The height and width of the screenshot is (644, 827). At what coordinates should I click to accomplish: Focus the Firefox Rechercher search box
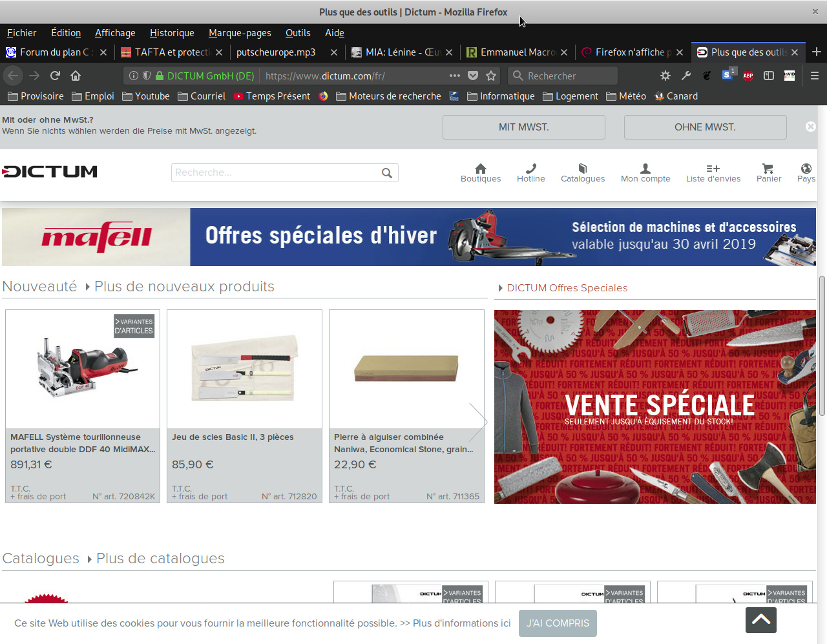[562, 76]
